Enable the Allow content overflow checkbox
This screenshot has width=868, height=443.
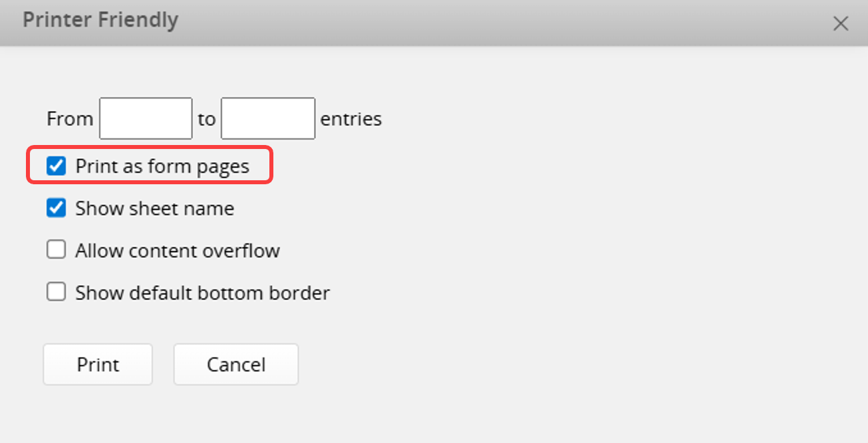coord(57,250)
